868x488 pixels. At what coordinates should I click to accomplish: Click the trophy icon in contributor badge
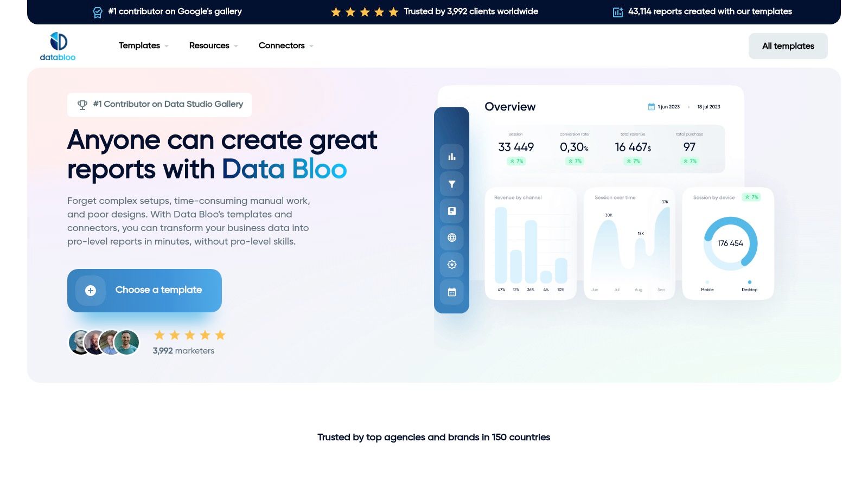[x=82, y=105]
